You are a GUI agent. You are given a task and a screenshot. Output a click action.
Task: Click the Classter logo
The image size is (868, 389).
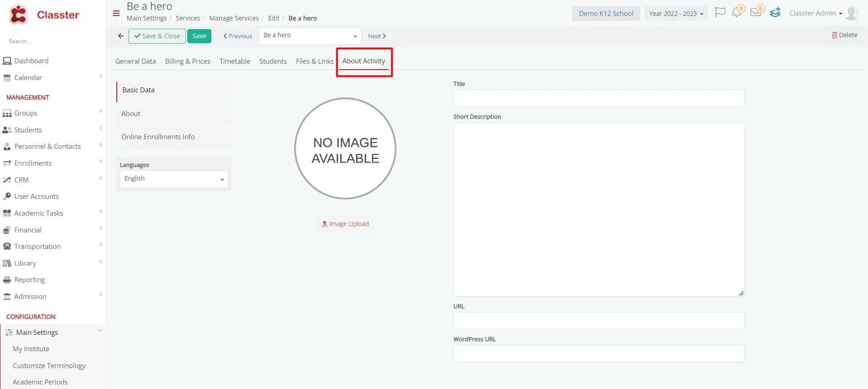pyautogui.click(x=44, y=15)
